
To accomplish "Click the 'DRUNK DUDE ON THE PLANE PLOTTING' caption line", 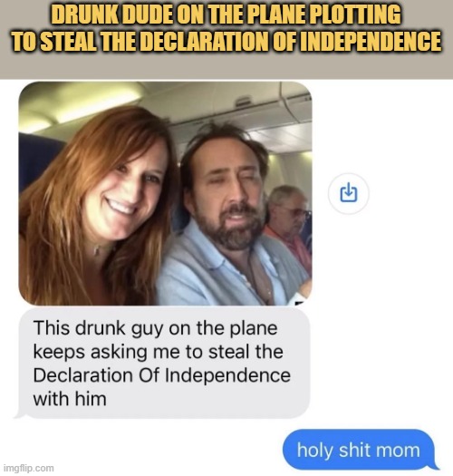I will tap(226, 15).
